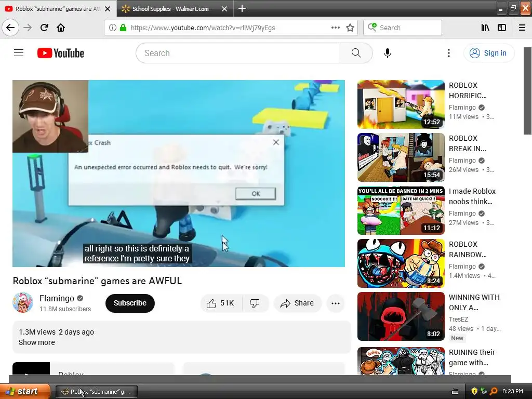Click the 'ROBLOX HORRIFIC...' title text
The width and height of the screenshot is (532, 399).
(468, 90)
